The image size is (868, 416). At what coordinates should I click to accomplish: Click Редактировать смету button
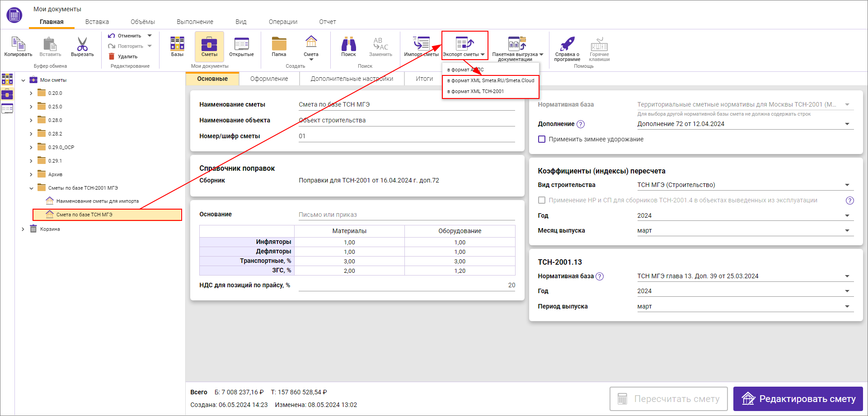point(798,399)
